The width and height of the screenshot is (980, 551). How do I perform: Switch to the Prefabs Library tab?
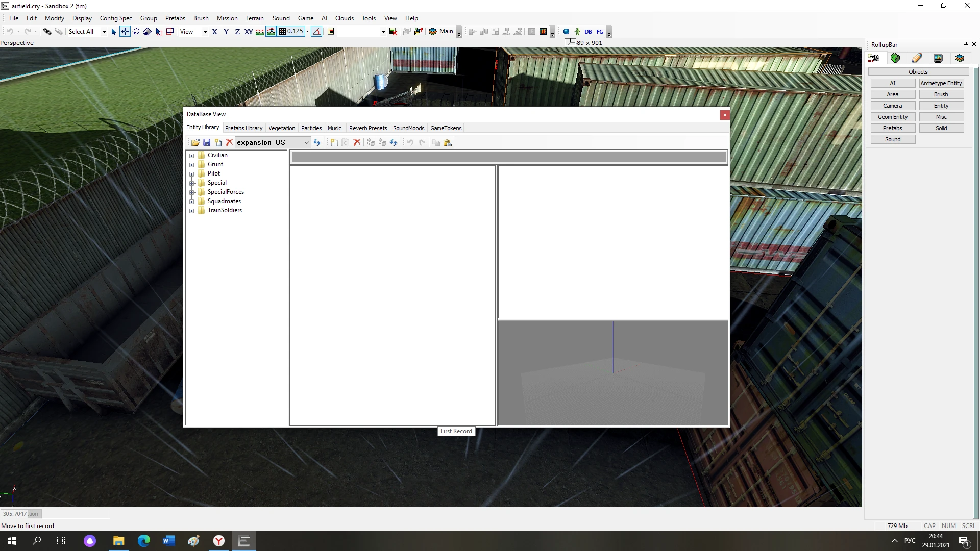click(243, 128)
